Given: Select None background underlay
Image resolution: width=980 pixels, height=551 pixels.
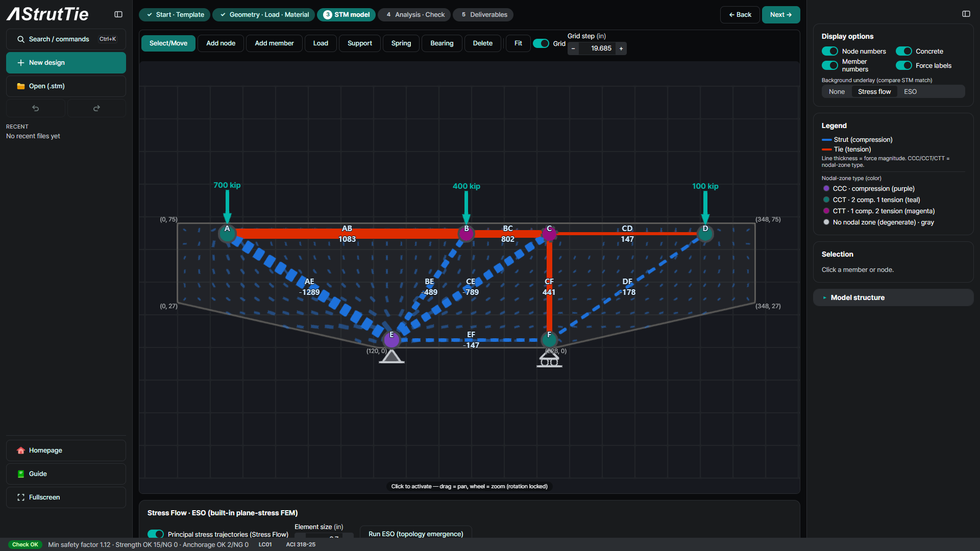Looking at the screenshot, I should pos(837,92).
